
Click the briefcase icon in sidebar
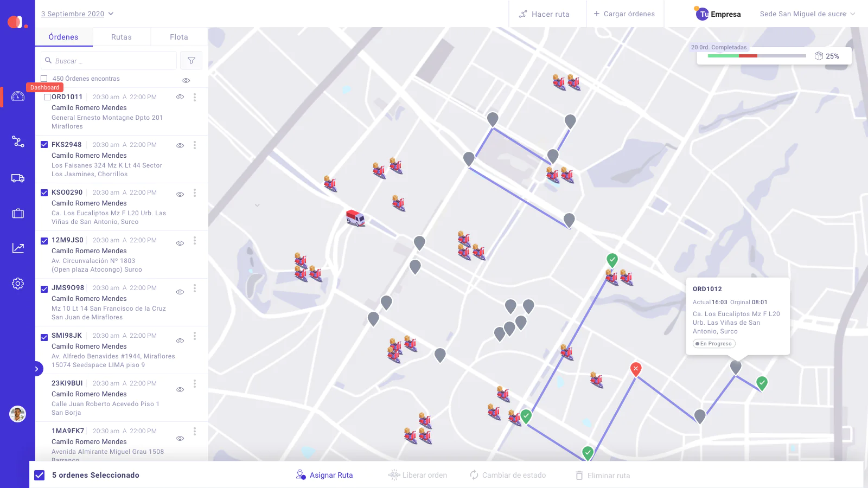[x=18, y=214]
